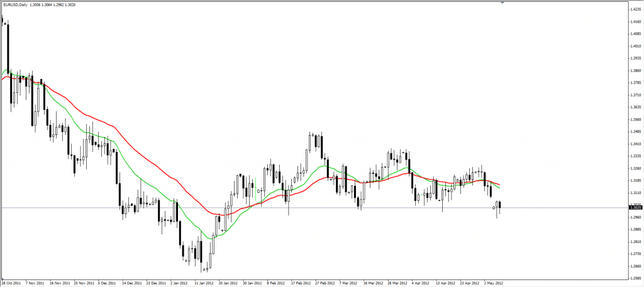Click the 1.3860 price scale label
The height and width of the screenshot is (287, 644).
pos(635,70)
